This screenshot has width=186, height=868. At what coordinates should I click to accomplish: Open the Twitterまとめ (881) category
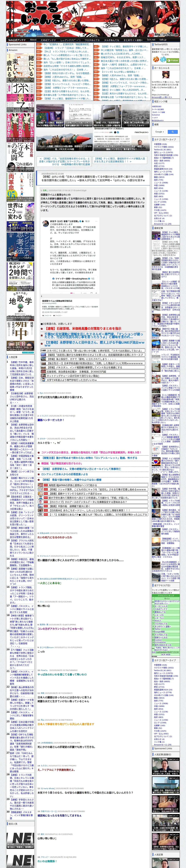click(x=163, y=150)
